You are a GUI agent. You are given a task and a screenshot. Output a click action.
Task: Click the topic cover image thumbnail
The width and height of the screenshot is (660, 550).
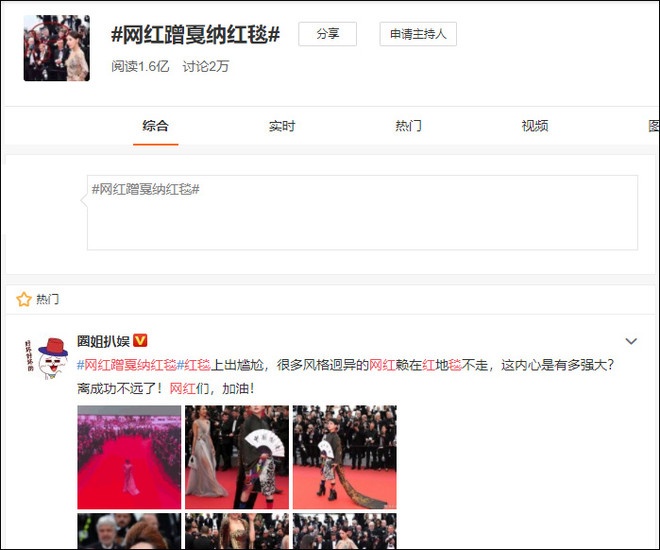56,48
